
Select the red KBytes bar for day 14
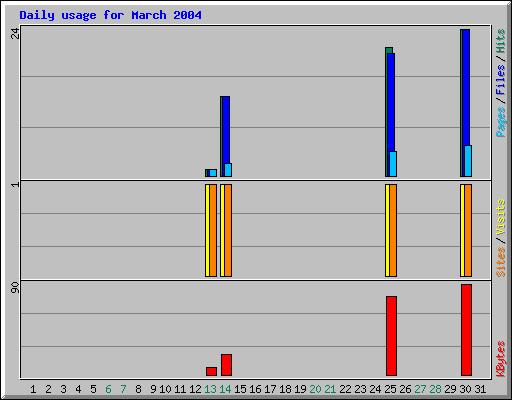pyautogui.click(x=226, y=365)
